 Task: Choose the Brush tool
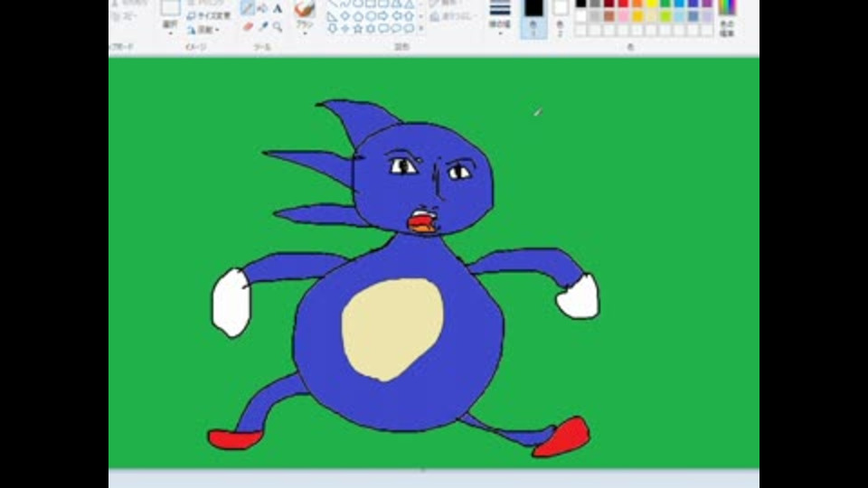305,10
